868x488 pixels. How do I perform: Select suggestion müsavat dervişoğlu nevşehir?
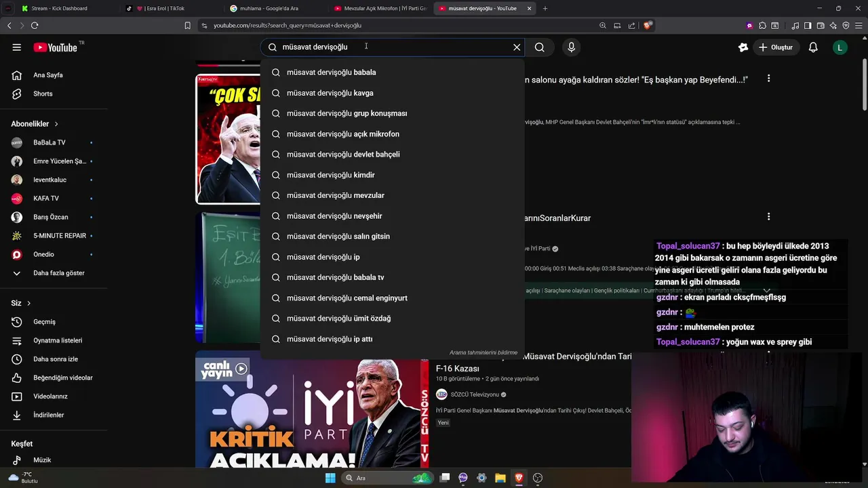tap(392, 216)
